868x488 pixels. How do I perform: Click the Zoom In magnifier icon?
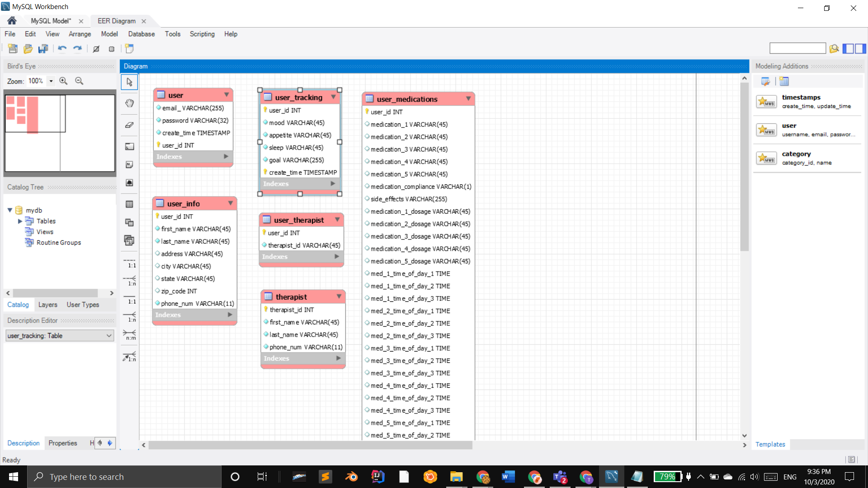coord(63,81)
